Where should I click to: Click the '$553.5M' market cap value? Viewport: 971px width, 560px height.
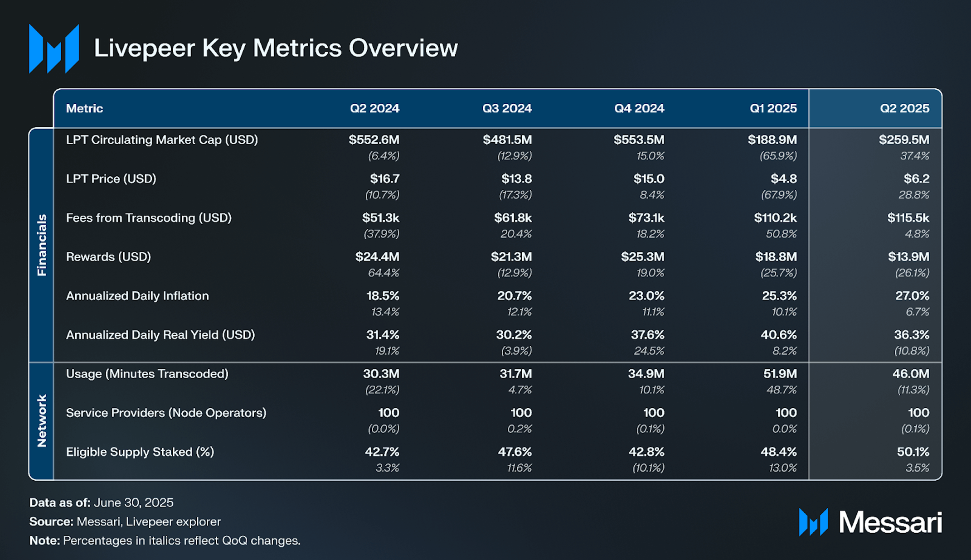pos(639,140)
